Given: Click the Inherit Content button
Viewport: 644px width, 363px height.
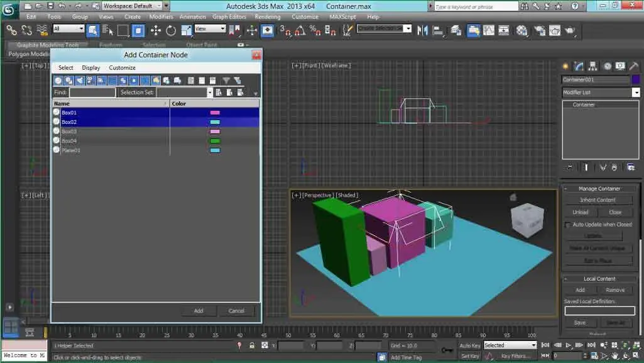Looking at the screenshot, I should 598,200.
